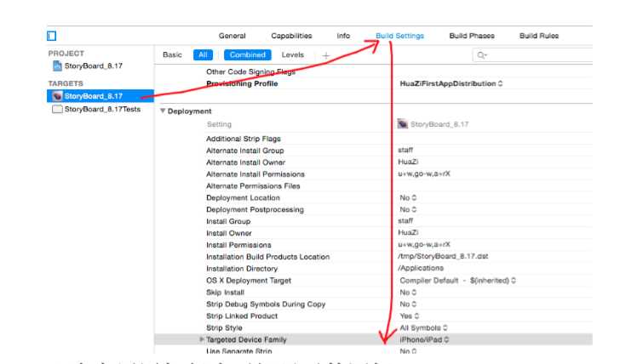The image size is (637, 364).
Task: Click Installation Build Products Location setting
Action: (267, 257)
